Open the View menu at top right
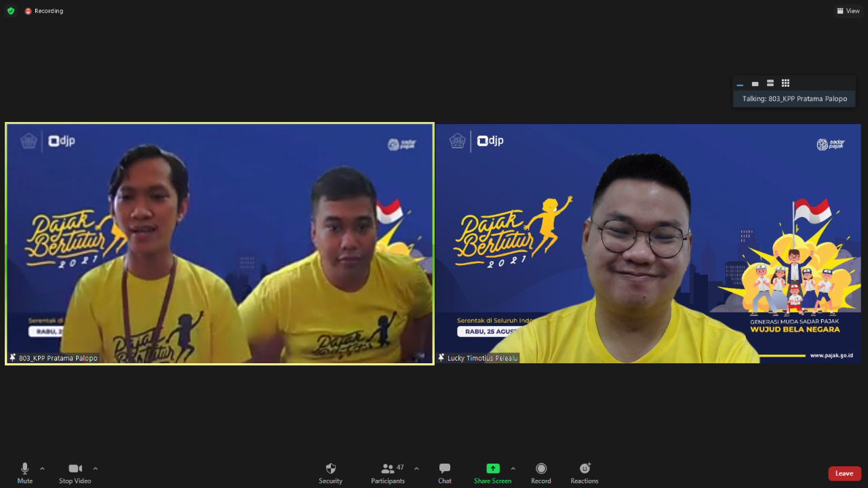868x488 pixels. pos(848,11)
